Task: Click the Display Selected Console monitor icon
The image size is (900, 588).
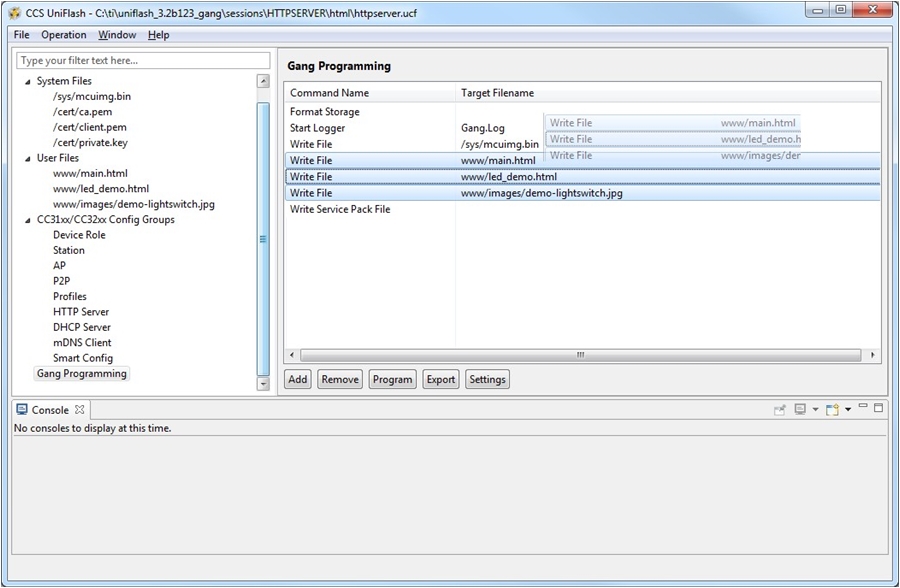Action: (800, 409)
